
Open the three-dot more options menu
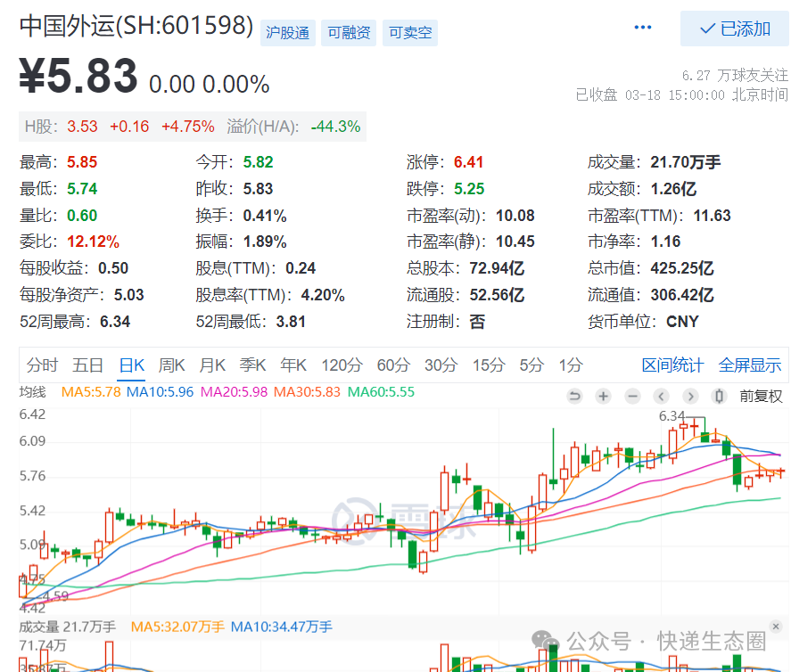coord(642,28)
